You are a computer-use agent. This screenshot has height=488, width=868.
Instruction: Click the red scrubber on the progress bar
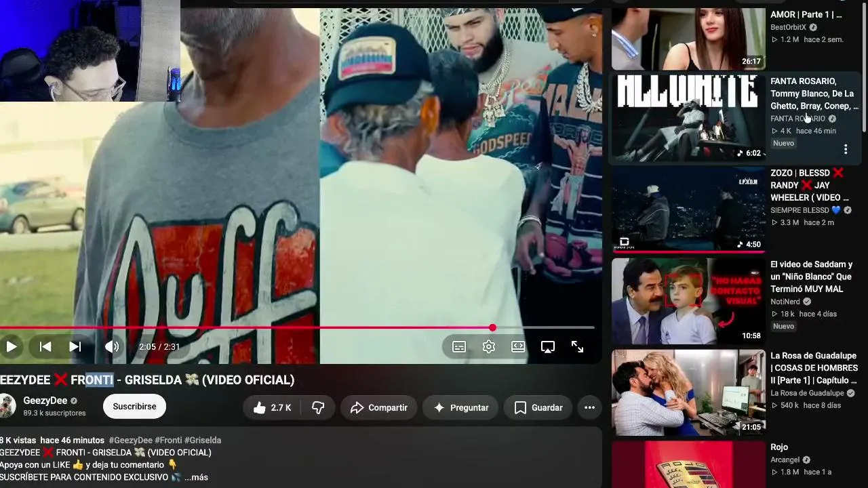tap(492, 328)
